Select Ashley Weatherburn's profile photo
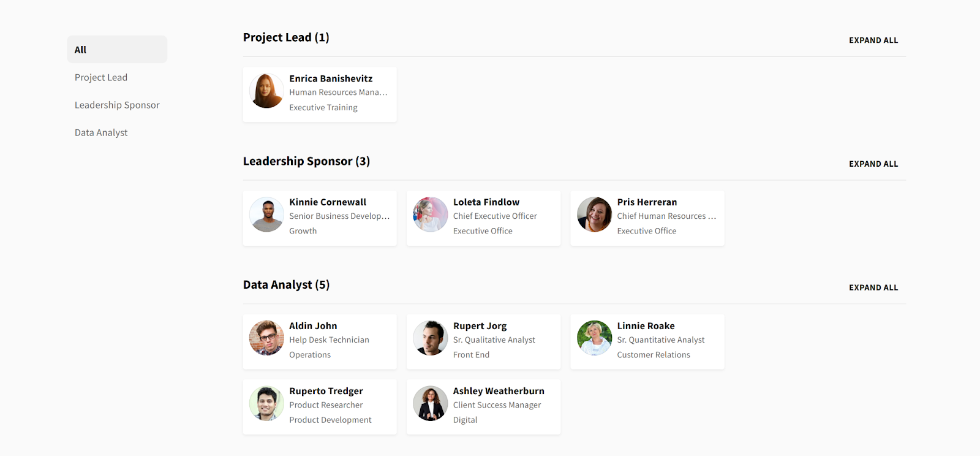 (431, 403)
